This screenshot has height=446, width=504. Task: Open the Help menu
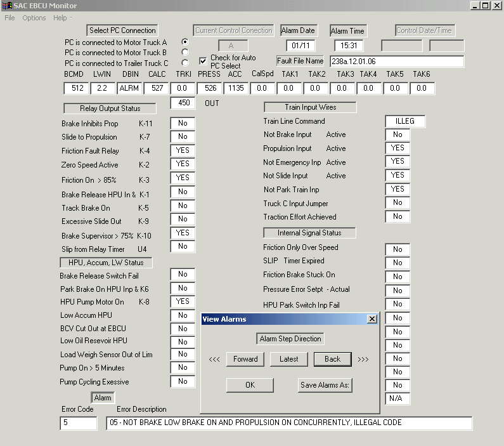point(60,18)
